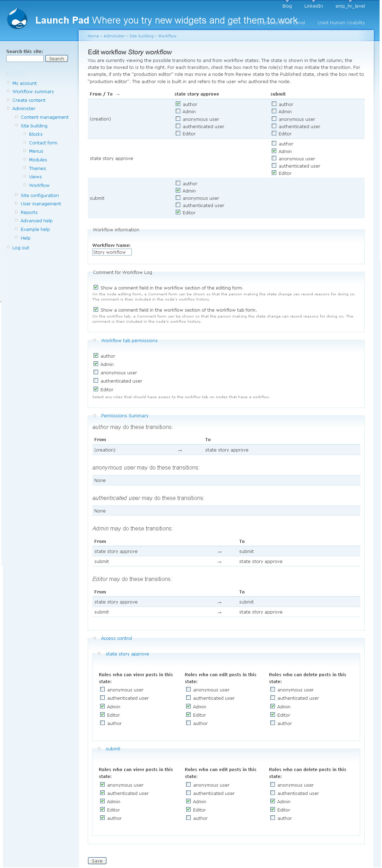The height and width of the screenshot is (868, 382).
Task: Expand the Menus sidebar item arrow
Action: 25,151
